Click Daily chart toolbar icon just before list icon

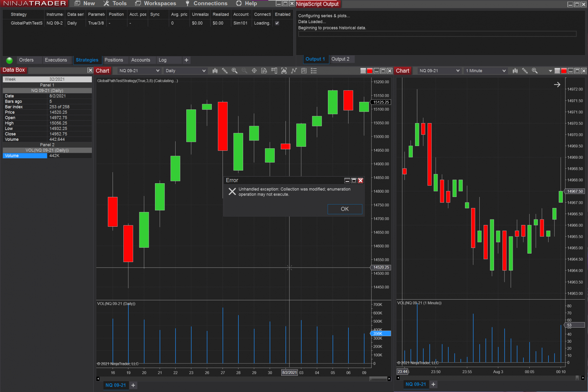pos(304,71)
